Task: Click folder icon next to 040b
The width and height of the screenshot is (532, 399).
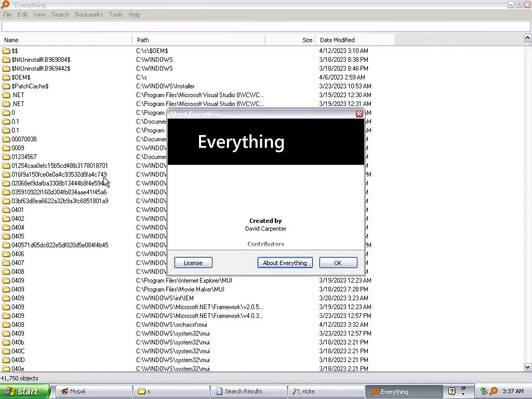Action: (6, 342)
